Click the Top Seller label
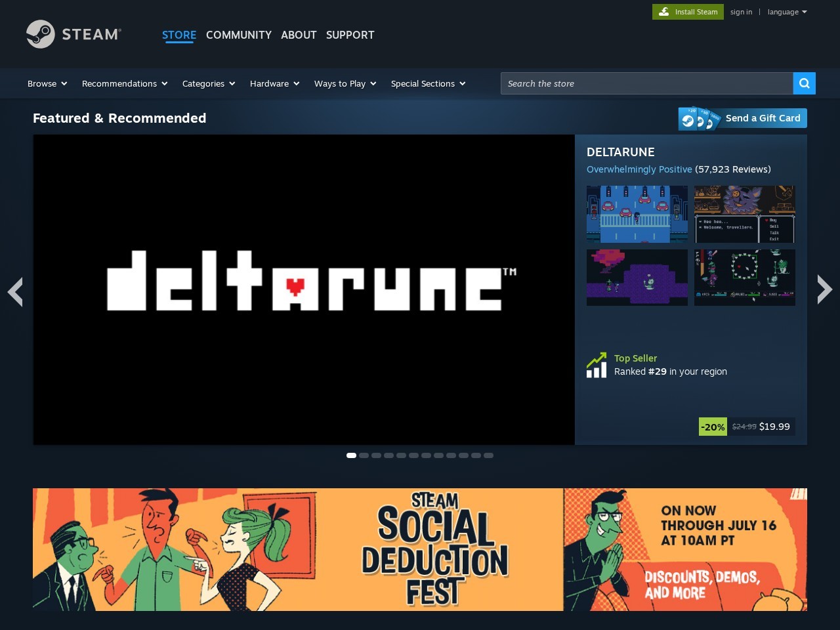Image resolution: width=840 pixels, height=630 pixels. coord(635,358)
